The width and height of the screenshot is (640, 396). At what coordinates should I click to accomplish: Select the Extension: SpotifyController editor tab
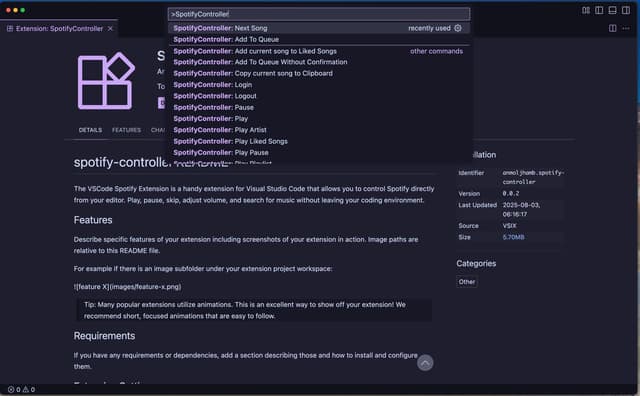[59, 29]
